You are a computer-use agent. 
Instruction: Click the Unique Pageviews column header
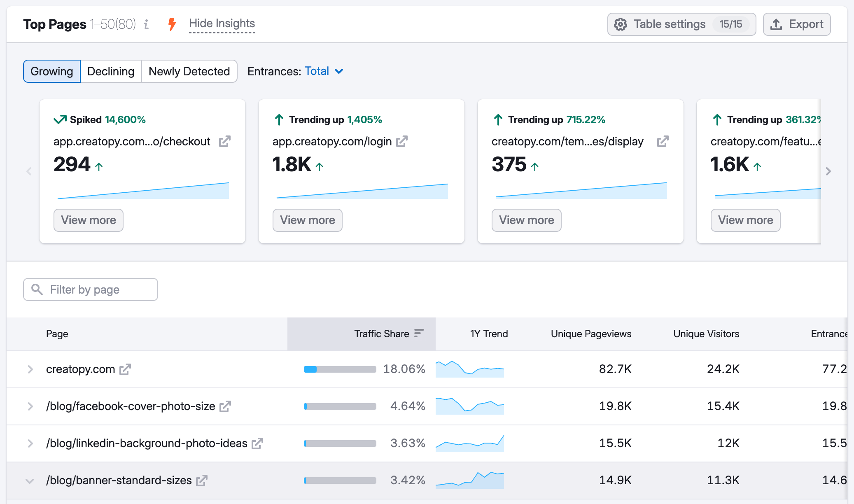[x=591, y=334]
